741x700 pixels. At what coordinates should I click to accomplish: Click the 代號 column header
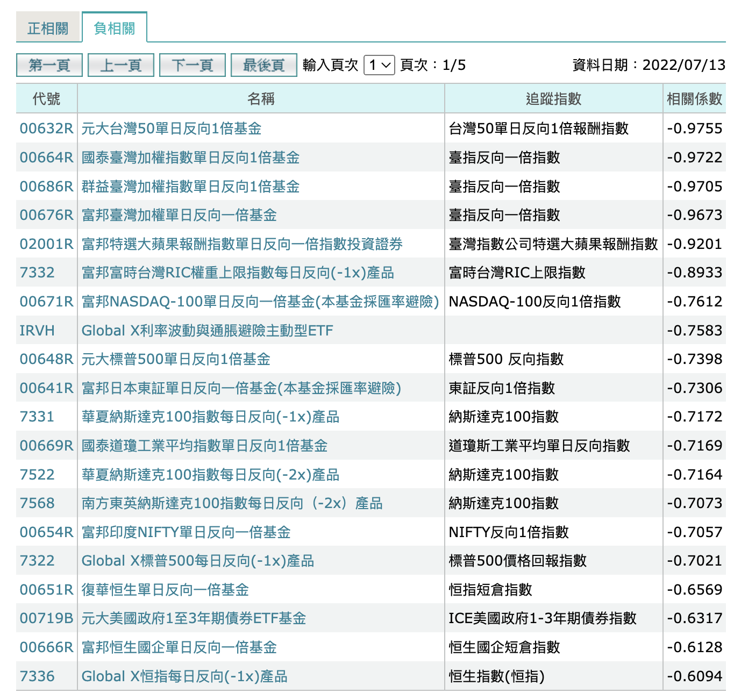pyautogui.click(x=46, y=98)
